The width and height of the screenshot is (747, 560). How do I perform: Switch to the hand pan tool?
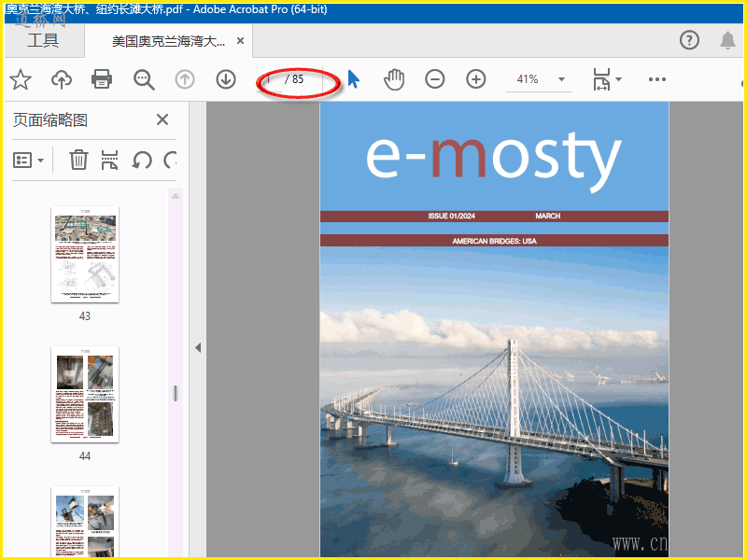click(394, 79)
